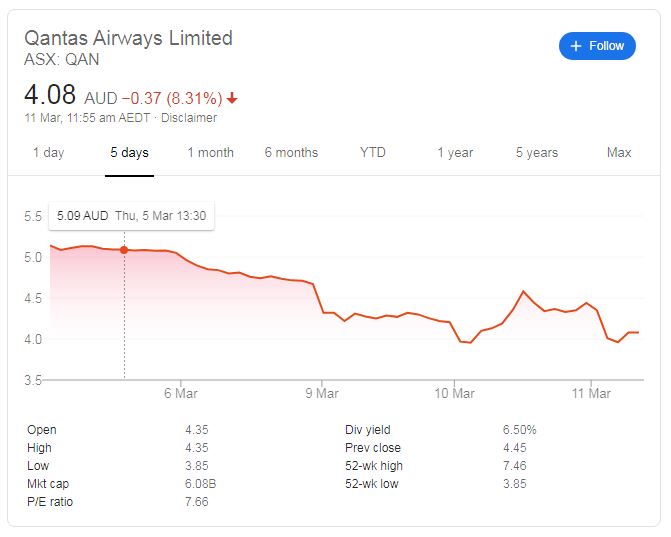671x537 pixels.
Task: Switch to the 6 months tab
Action: click(291, 153)
